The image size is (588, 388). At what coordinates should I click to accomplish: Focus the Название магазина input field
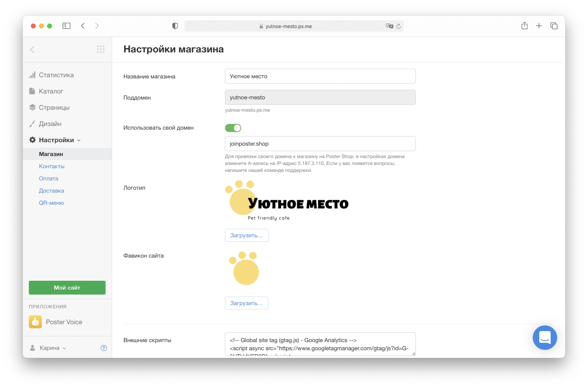pos(320,76)
